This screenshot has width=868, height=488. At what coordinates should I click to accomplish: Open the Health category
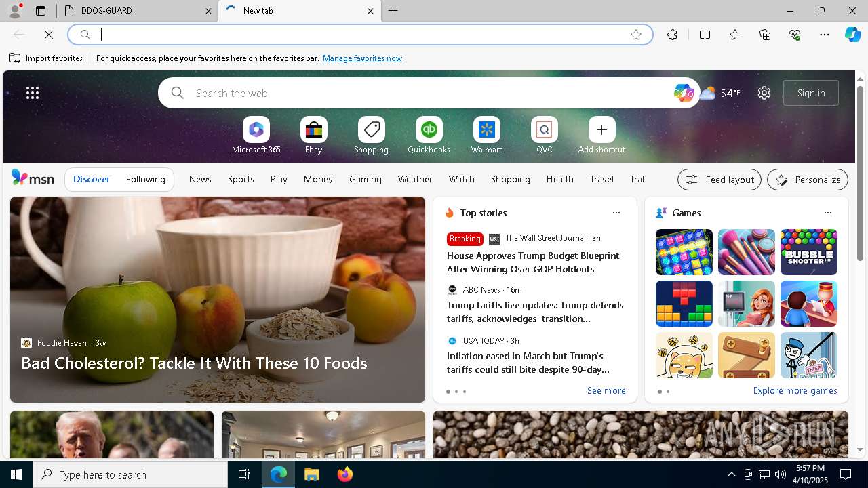tap(559, 179)
